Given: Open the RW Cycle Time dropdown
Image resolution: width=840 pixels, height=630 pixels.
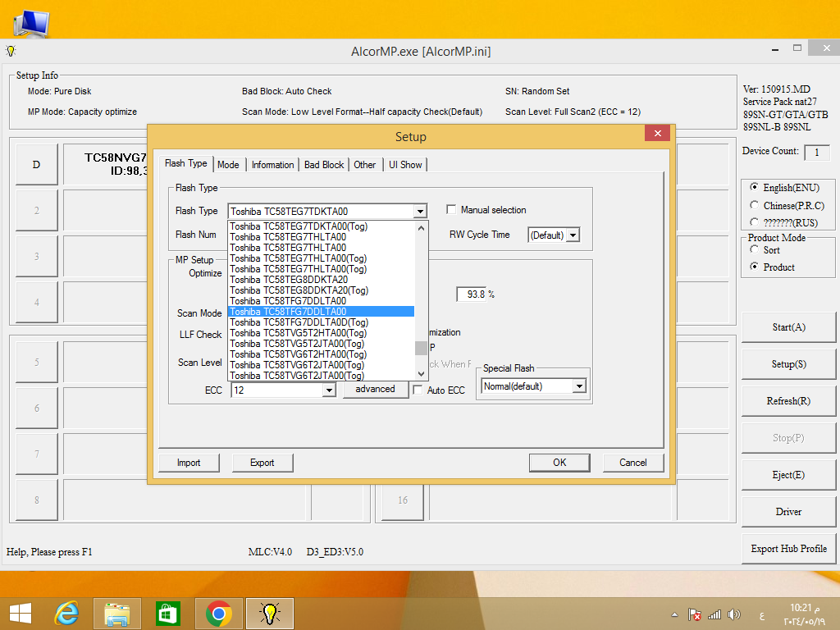Looking at the screenshot, I should (x=573, y=235).
